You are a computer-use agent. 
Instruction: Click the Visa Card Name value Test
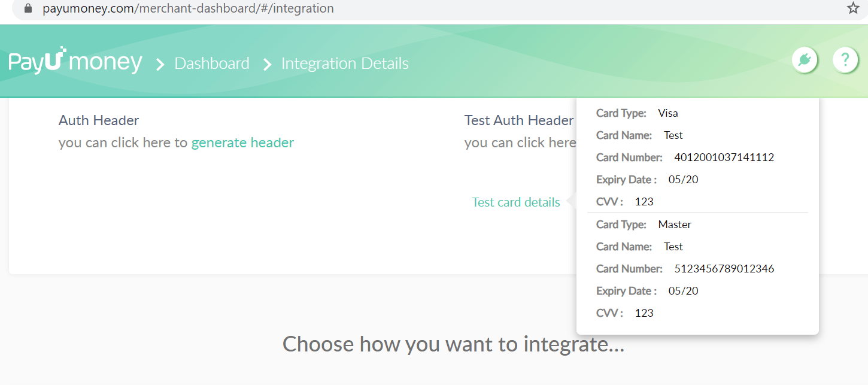point(673,135)
